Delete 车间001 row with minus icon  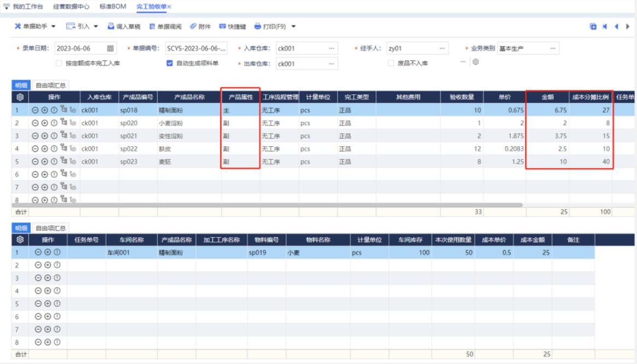[x=38, y=253]
